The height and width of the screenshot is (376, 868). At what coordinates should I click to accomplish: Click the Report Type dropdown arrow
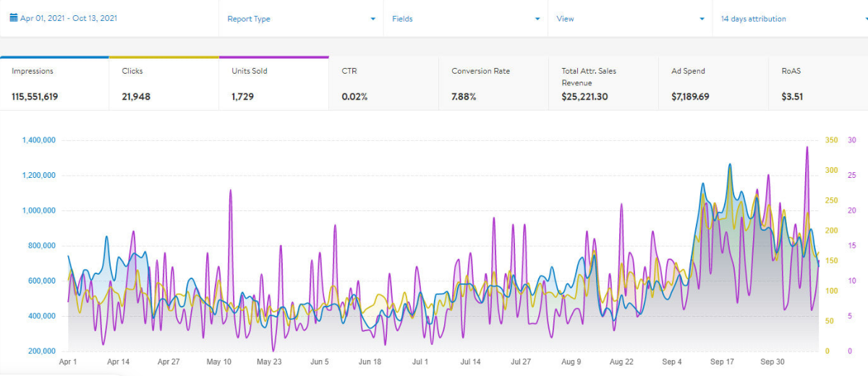click(373, 19)
